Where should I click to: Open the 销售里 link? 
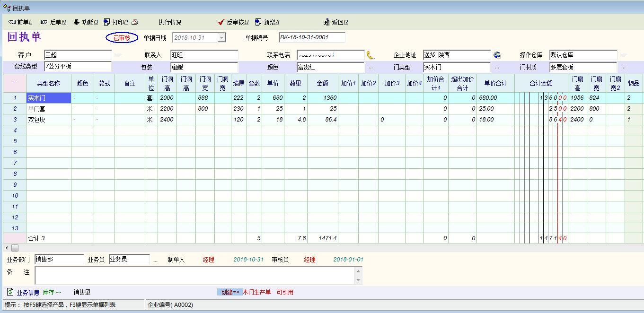(x=82, y=293)
